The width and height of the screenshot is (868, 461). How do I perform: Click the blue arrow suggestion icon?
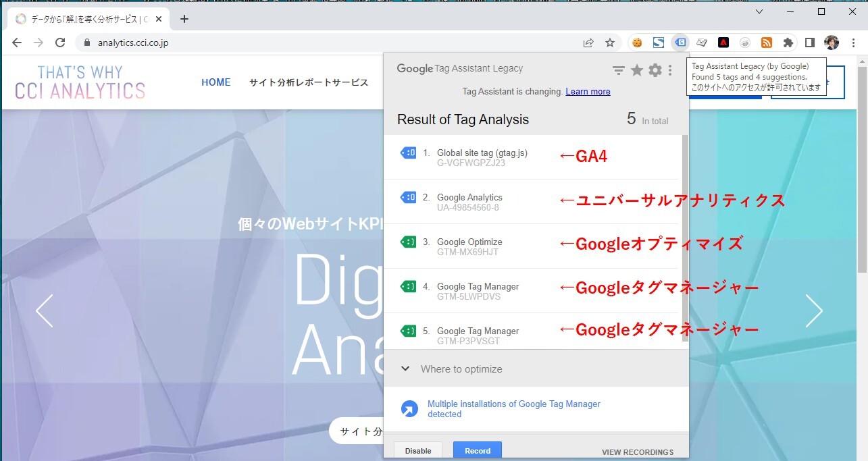409,409
